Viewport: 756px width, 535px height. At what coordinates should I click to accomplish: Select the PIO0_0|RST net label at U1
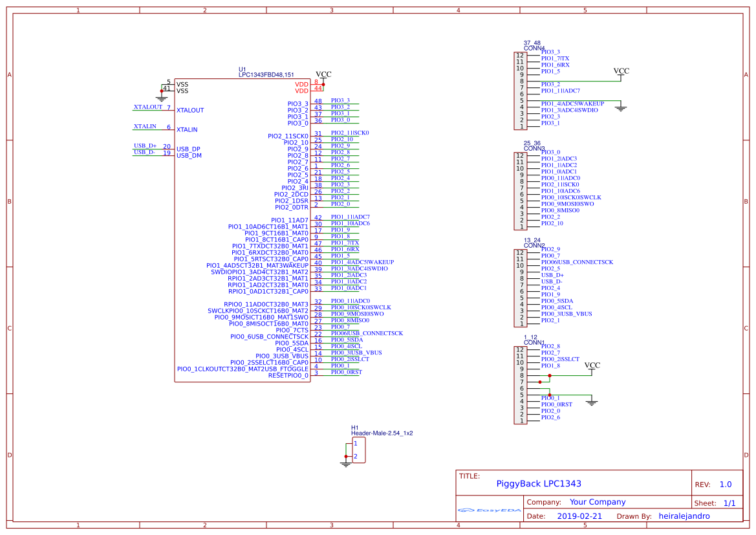346,372
